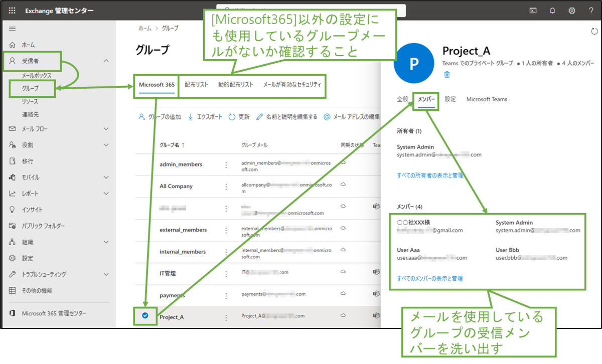Open その他の機能 in sidebar
Viewport: 602px width, 364px height.
click(x=37, y=290)
